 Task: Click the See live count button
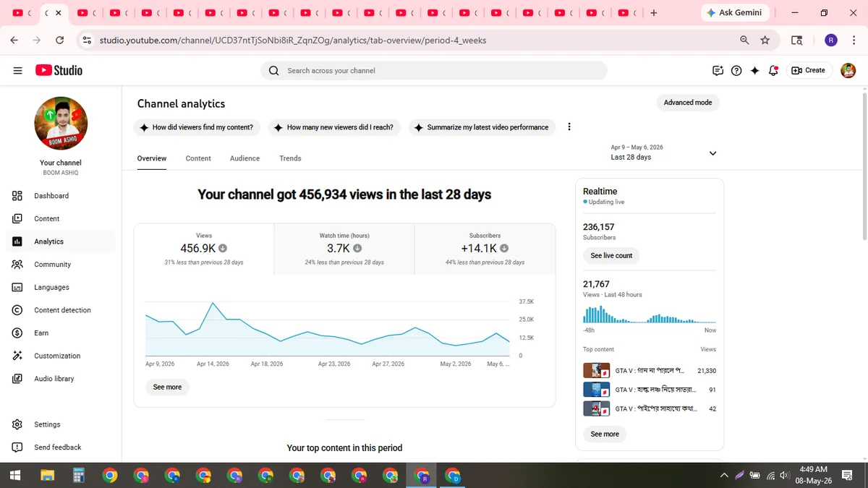611,256
